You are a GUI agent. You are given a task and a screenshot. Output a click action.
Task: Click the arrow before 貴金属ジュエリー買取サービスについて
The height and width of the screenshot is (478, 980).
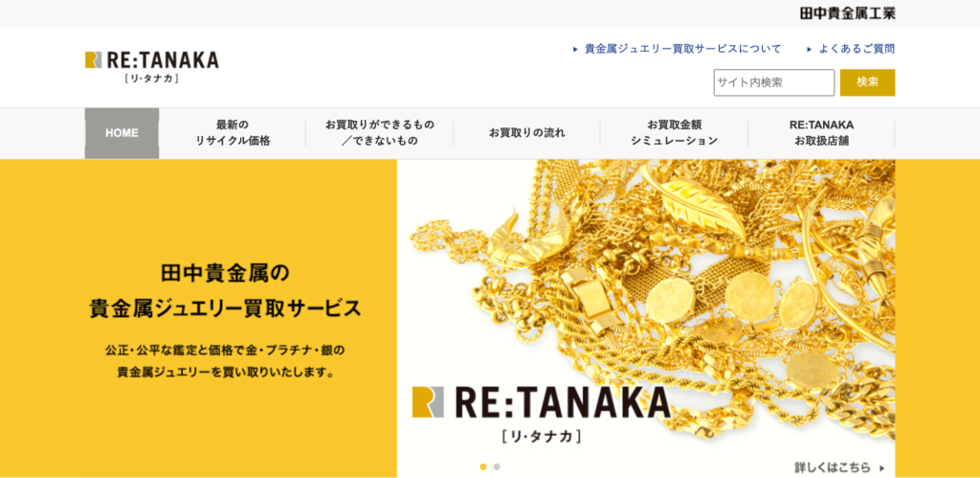[575, 49]
